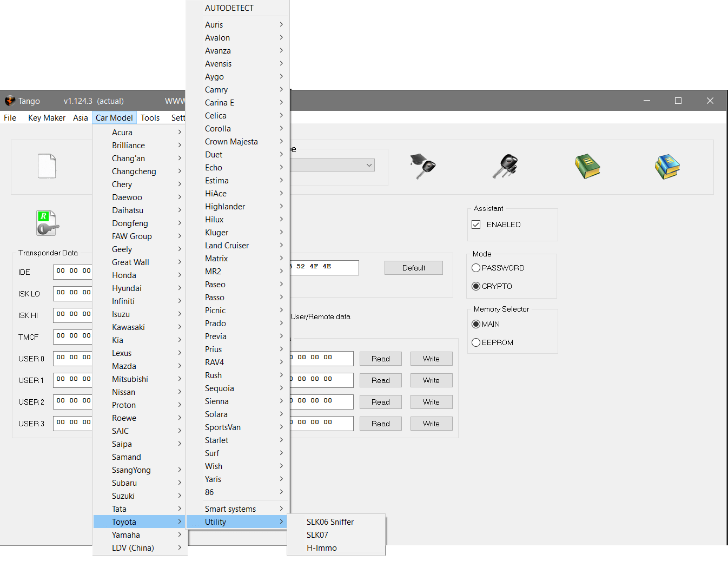Open the stacked blue books icon
This screenshot has width=728, height=561.
pos(667,166)
